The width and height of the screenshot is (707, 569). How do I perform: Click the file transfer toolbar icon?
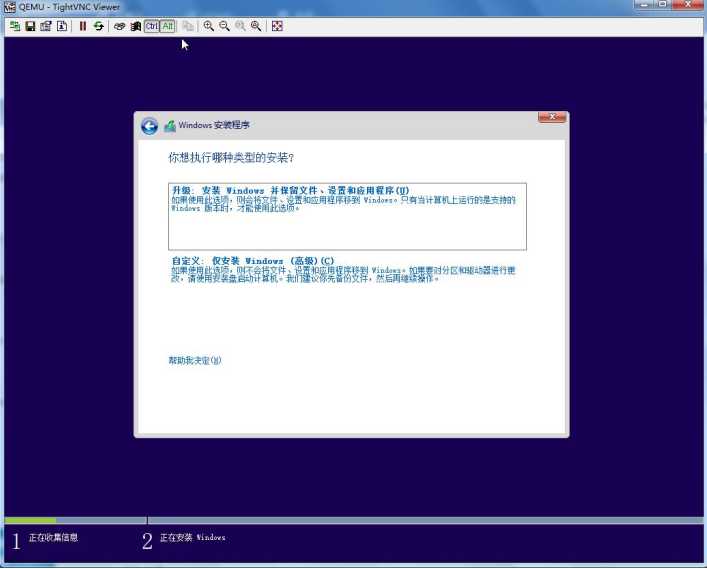click(188, 26)
